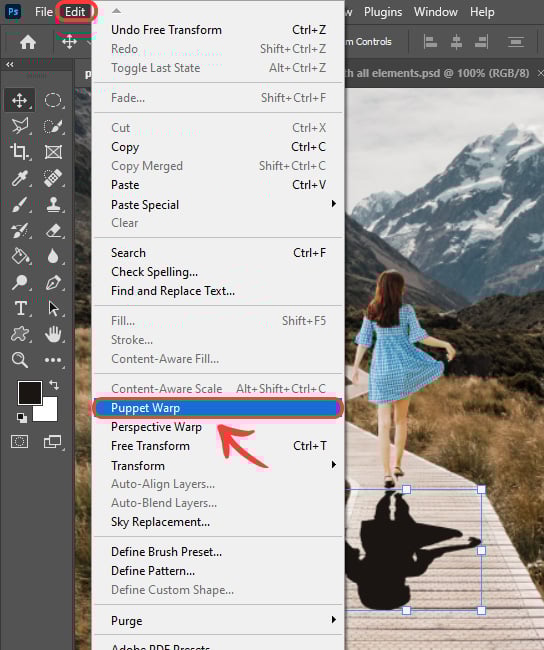Select the Polygonal Lasso tool
The image size is (544, 650).
pyautogui.click(x=19, y=126)
